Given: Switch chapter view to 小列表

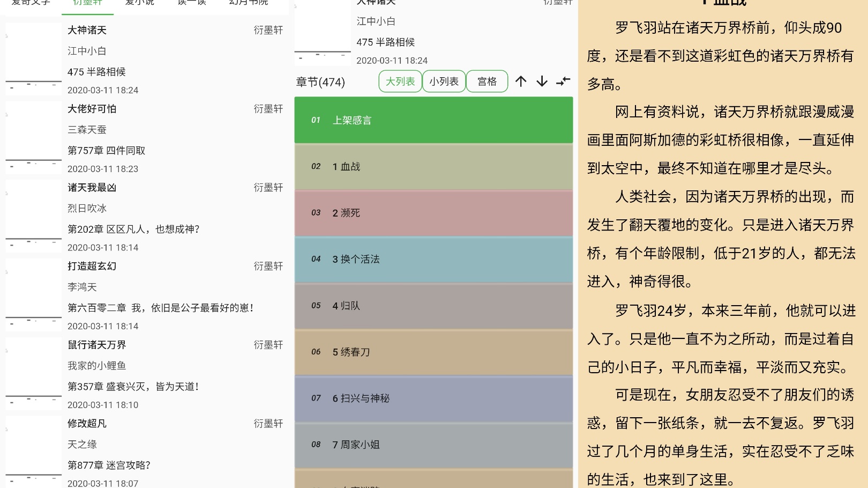Looking at the screenshot, I should pyautogui.click(x=444, y=82).
